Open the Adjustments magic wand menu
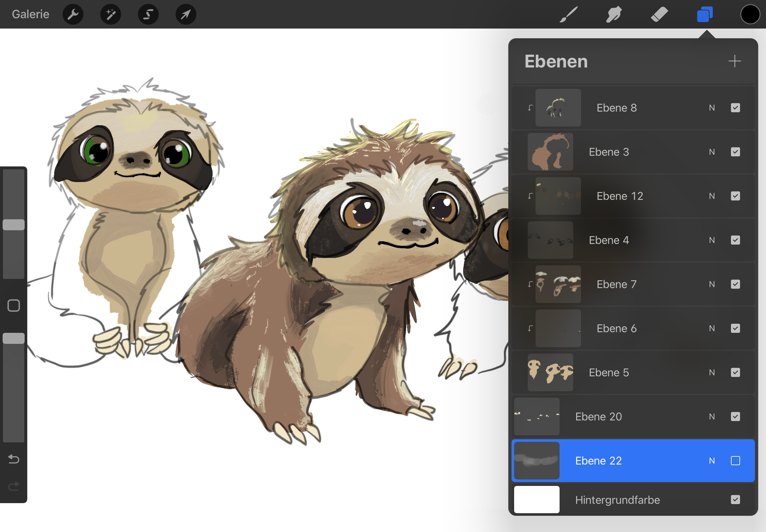The height and width of the screenshot is (532, 766). (110, 14)
